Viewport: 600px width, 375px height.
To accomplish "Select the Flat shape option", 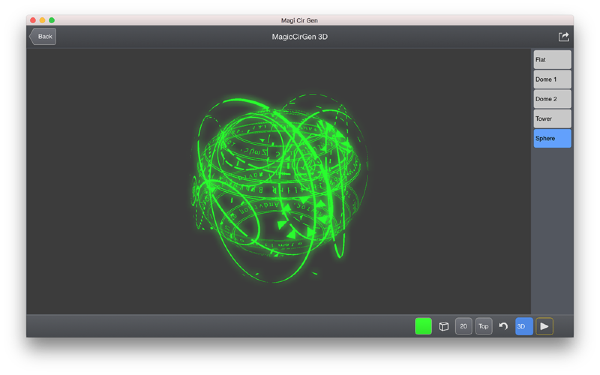I will click(x=552, y=60).
